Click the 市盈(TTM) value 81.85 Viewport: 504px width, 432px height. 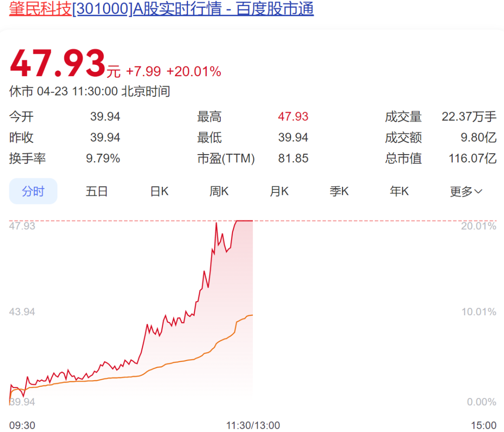click(293, 158)
